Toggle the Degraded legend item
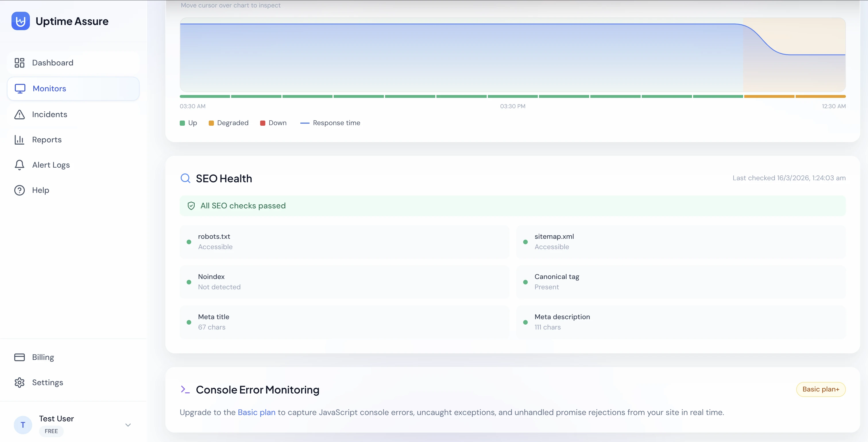Viewport: 868px width, 442px height. (229, 123)
